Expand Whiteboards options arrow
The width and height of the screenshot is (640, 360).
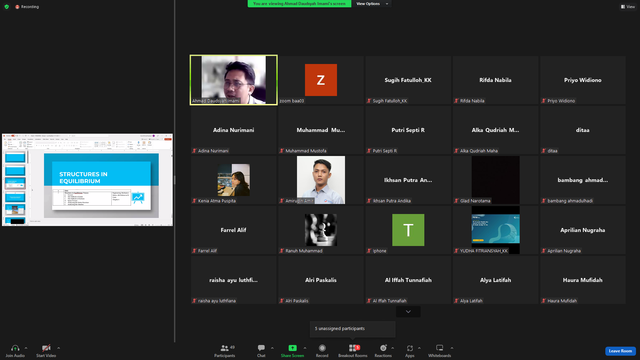point(452,348)
